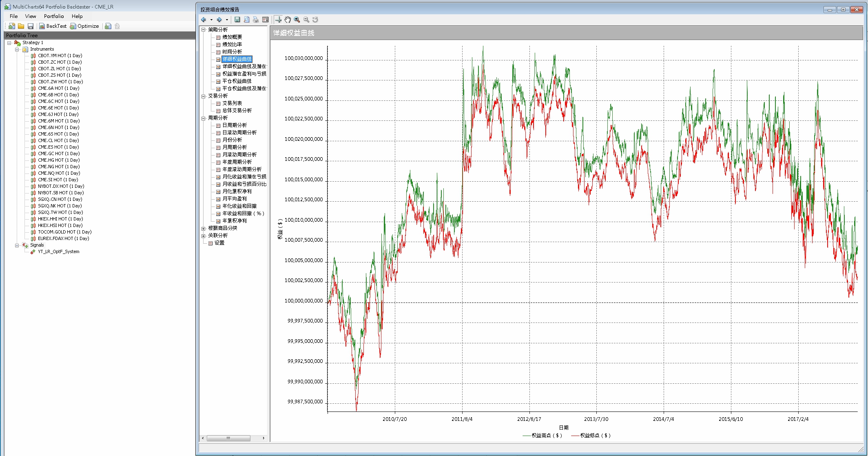
Task: Go back in the report window
Action: tap(204, 20)
